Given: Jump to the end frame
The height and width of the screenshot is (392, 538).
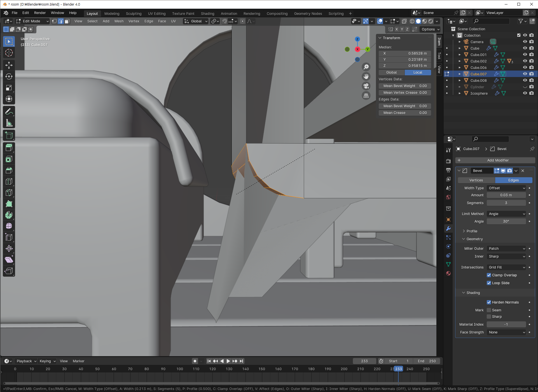Looking at the screenshot, I should 241,361.
